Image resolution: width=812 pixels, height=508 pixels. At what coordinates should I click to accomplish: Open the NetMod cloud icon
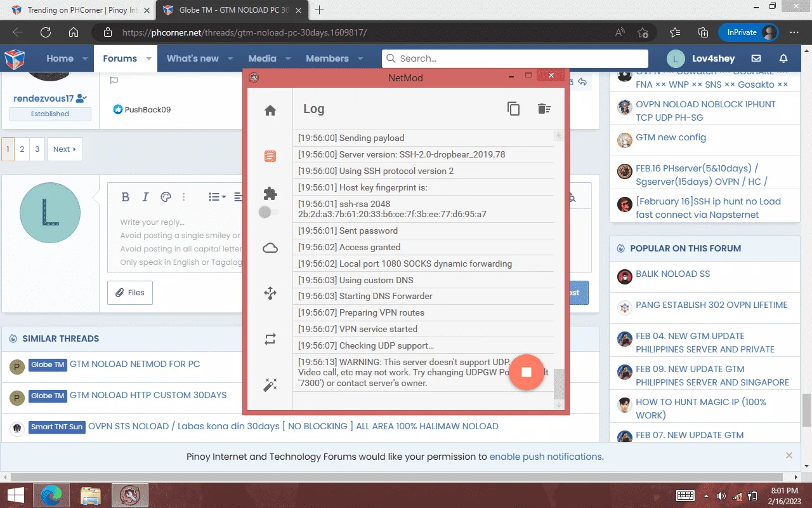click(270, 248)
